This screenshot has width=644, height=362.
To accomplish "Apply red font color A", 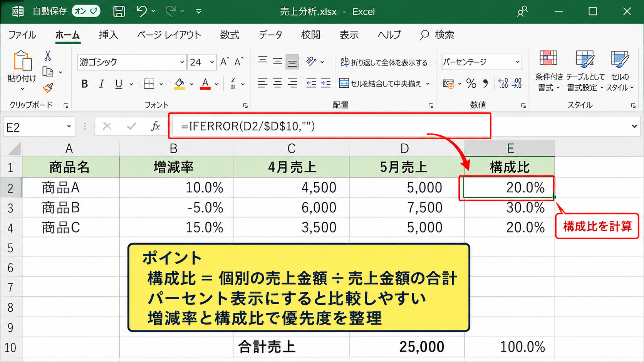I will 205,84.
